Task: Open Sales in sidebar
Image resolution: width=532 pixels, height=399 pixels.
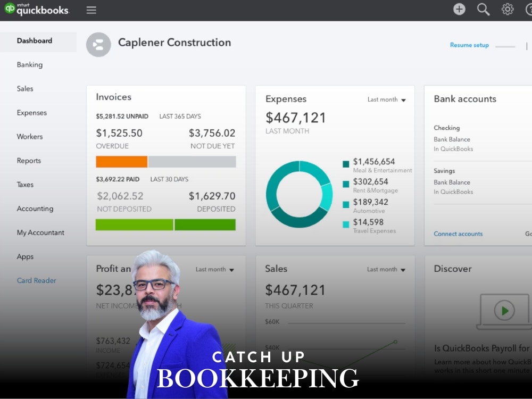Action: (x=25, y=88)
